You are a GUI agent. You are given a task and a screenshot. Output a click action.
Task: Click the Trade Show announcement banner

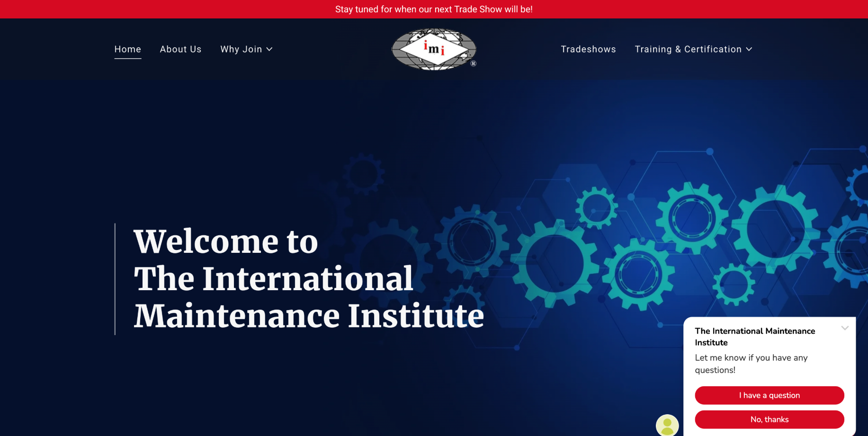coord(434,9)
